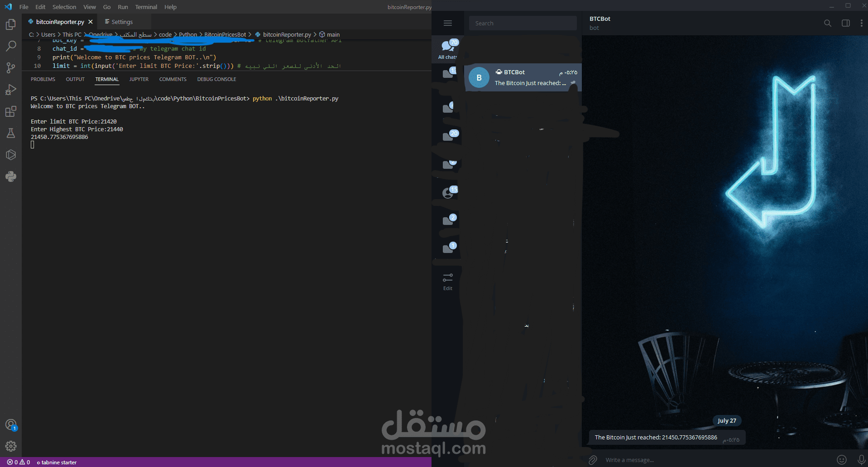Image resolution: width=868 pixels, height=467 pixels.
Task: Open the Source Control view
Action: pos(11,68)
